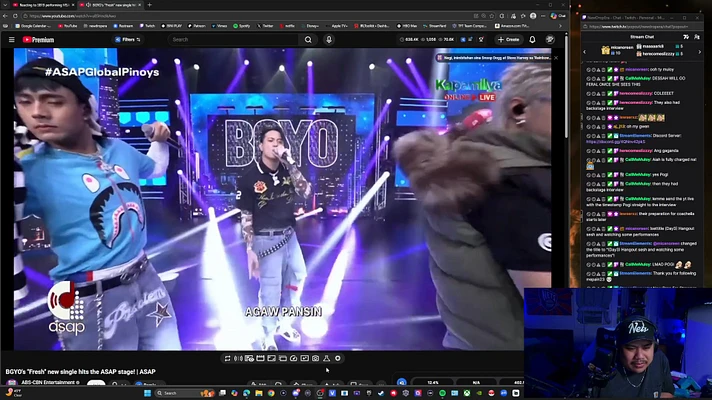Open the Filters dropdown in YouTube header
Image resolution: width=712 pixels, height=400 pixels.
tap(128, 40)
